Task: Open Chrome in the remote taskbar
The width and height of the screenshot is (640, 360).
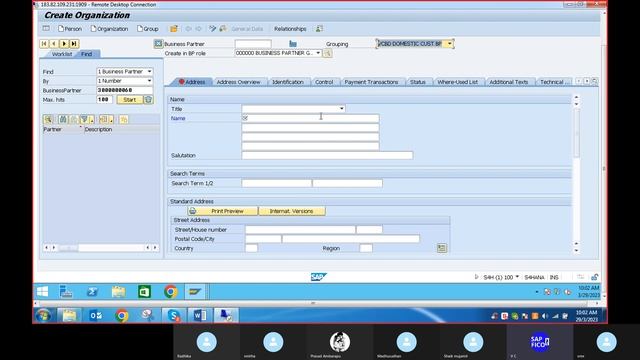Action: pyautogui.click(x=171, y=292)
